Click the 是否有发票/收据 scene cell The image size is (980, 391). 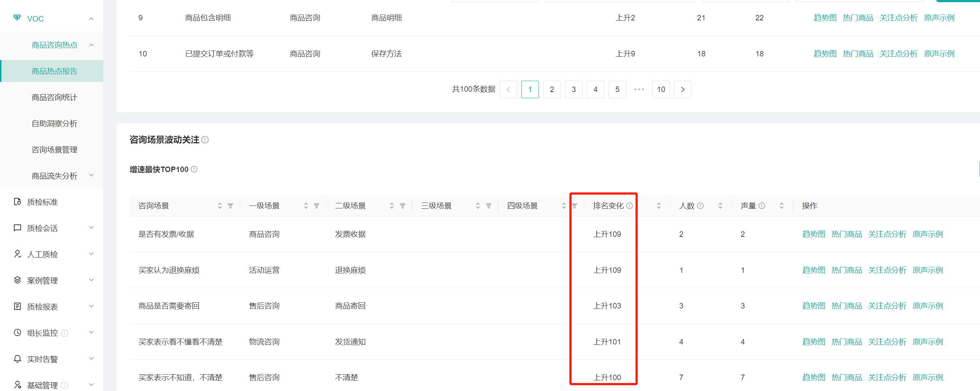coord(166,234)
